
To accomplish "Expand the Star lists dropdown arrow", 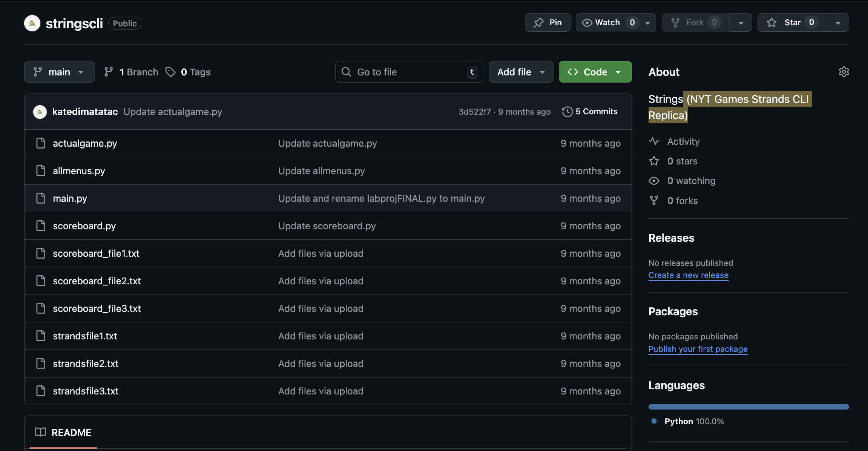I will (x=838, y=23).
